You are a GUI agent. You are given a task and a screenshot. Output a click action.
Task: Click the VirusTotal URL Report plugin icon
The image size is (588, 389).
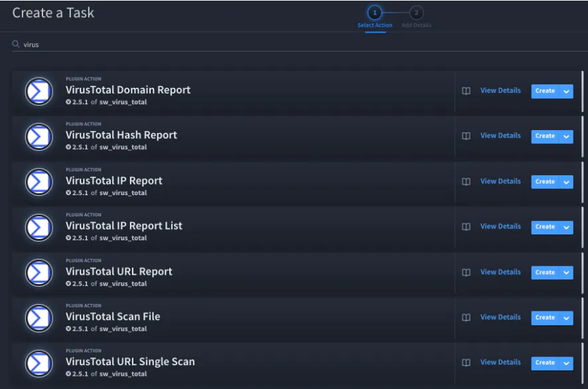(x=39, y=273)
